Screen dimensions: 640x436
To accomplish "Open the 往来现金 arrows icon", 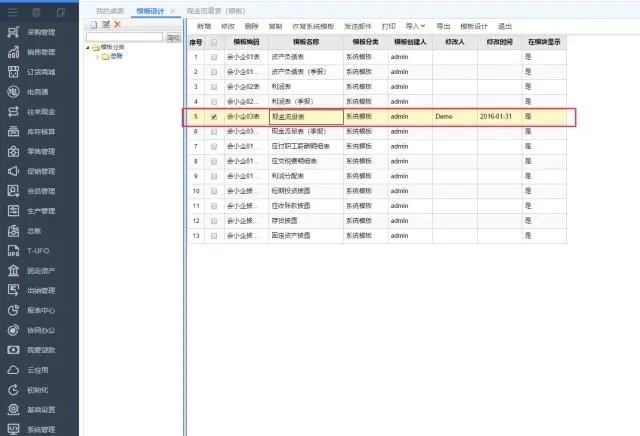I will 13,111.
